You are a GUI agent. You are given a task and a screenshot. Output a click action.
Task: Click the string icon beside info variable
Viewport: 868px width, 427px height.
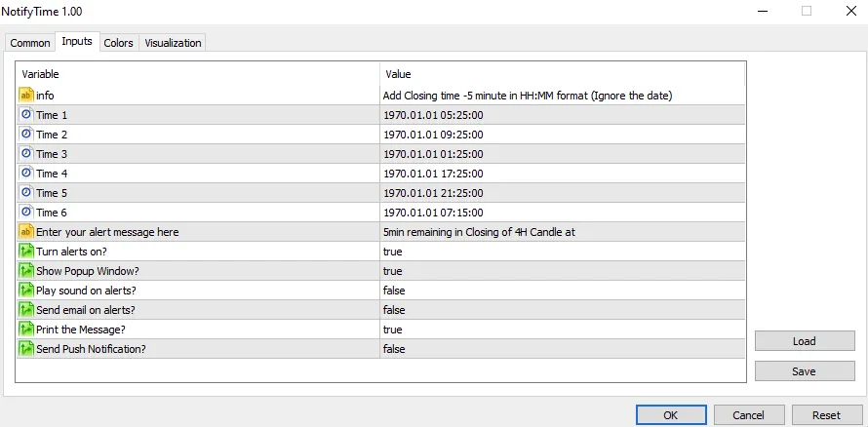tap(26, 96)
